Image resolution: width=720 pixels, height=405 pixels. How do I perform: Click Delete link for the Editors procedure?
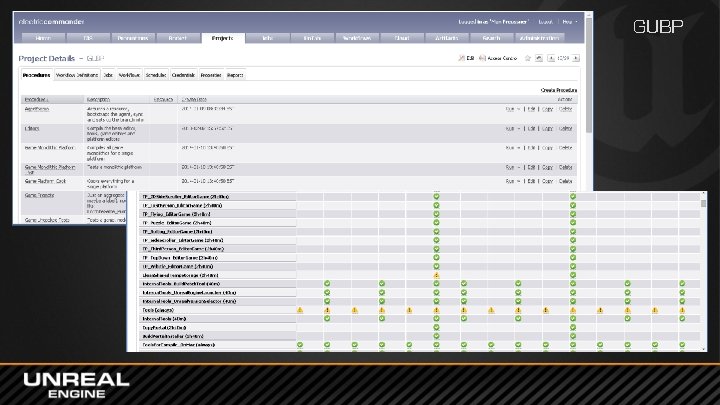click(x=565, y=129)
